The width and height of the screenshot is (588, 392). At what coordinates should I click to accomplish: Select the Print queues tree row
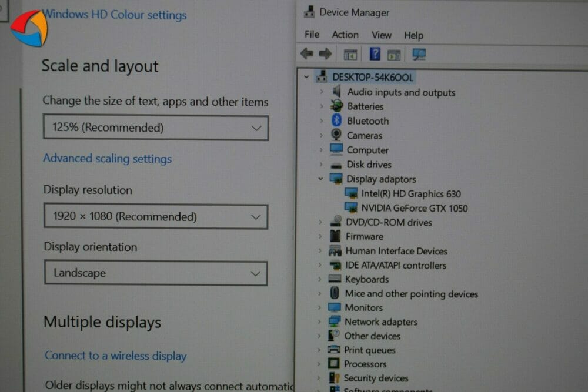pyautogui.click(x=370, y=350)
